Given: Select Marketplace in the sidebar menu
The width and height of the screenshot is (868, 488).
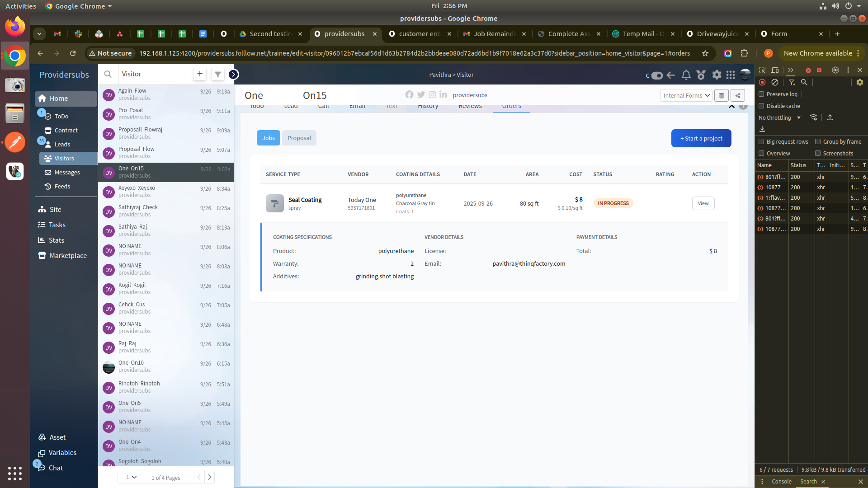Looking at the screenshot, I should coord(68,255).
